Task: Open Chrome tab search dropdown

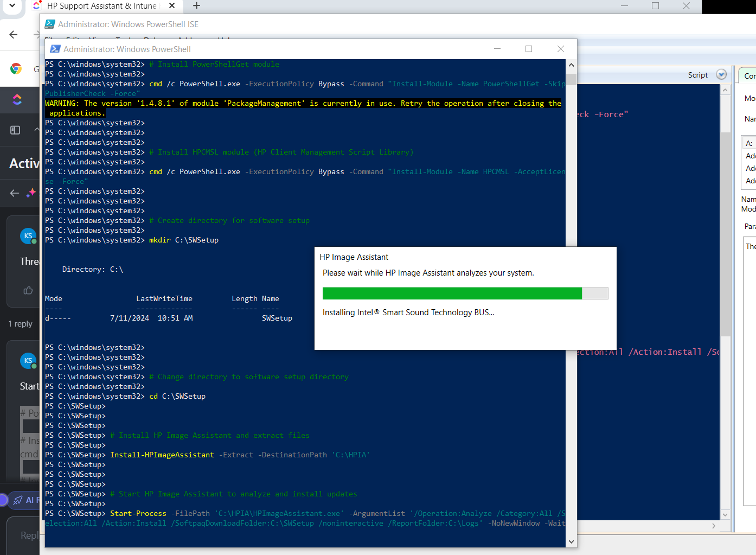Action: pos(12,5)
